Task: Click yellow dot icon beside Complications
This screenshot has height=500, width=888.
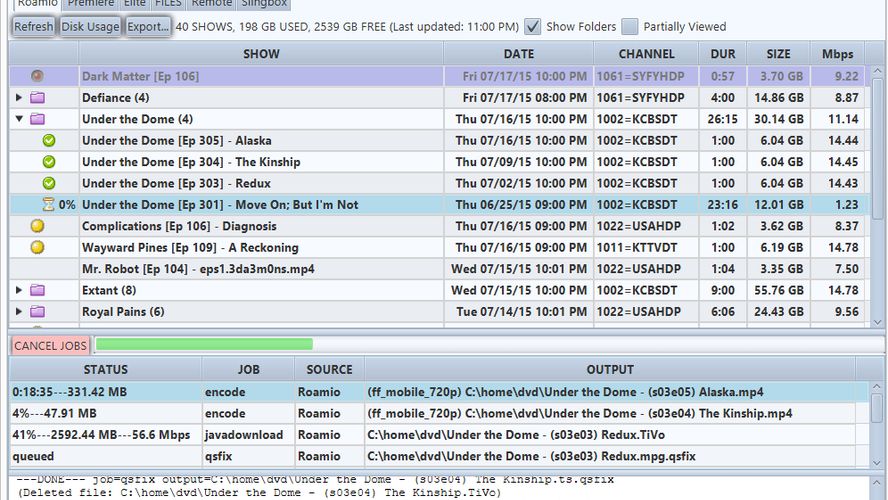Action: pyautogui.click(x=37, y=226)
